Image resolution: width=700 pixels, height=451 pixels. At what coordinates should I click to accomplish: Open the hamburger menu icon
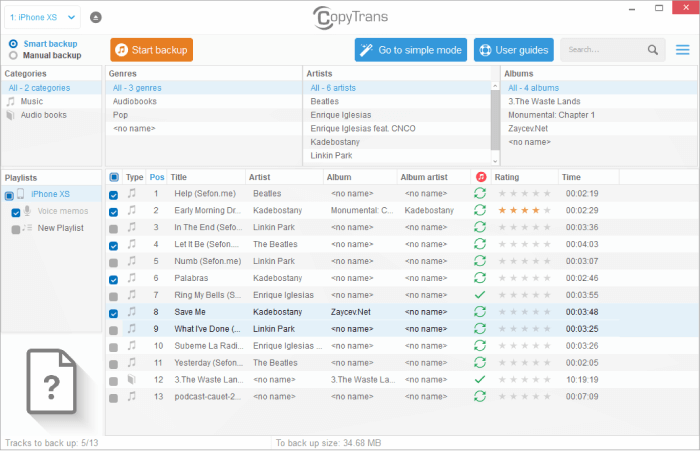682,50
